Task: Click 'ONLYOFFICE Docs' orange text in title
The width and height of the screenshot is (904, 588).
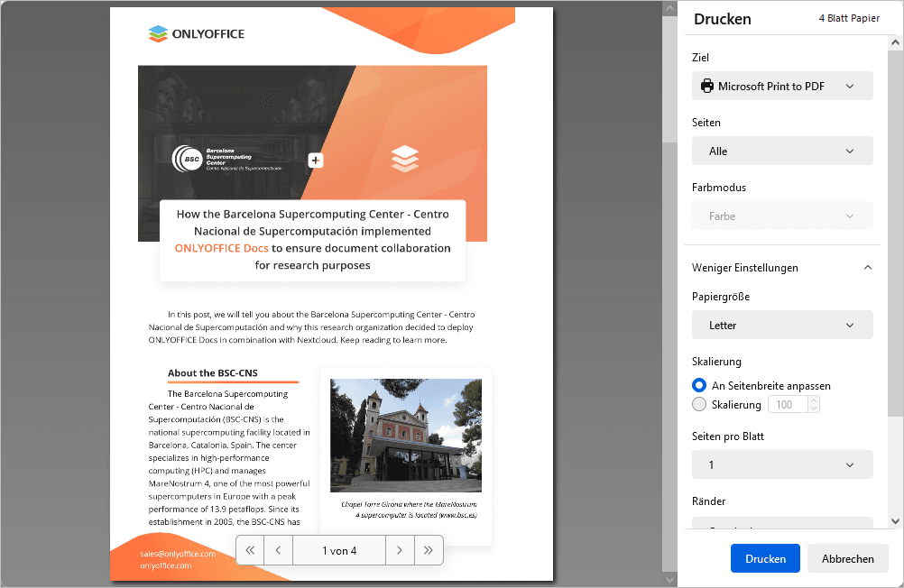Action: [221, 248]
